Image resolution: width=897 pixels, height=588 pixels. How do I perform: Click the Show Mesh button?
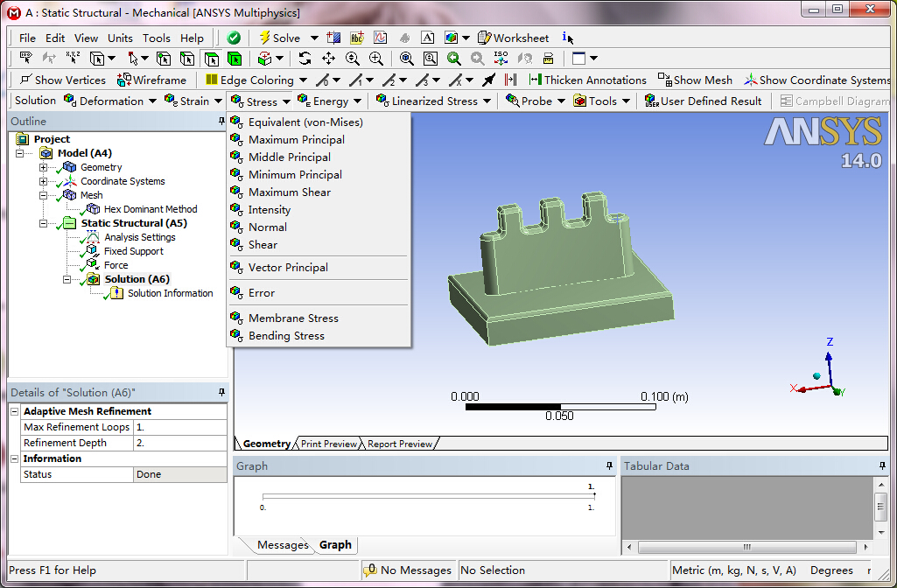tap(695, 79)
